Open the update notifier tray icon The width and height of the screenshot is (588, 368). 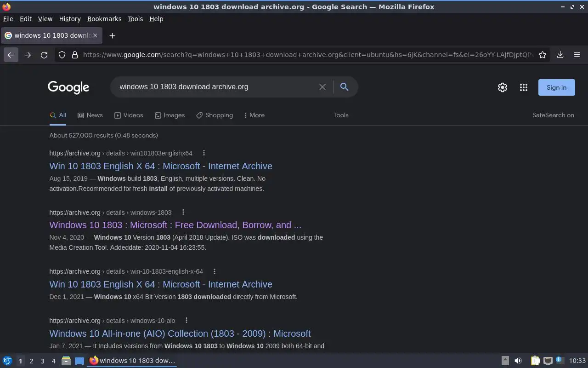560,360
